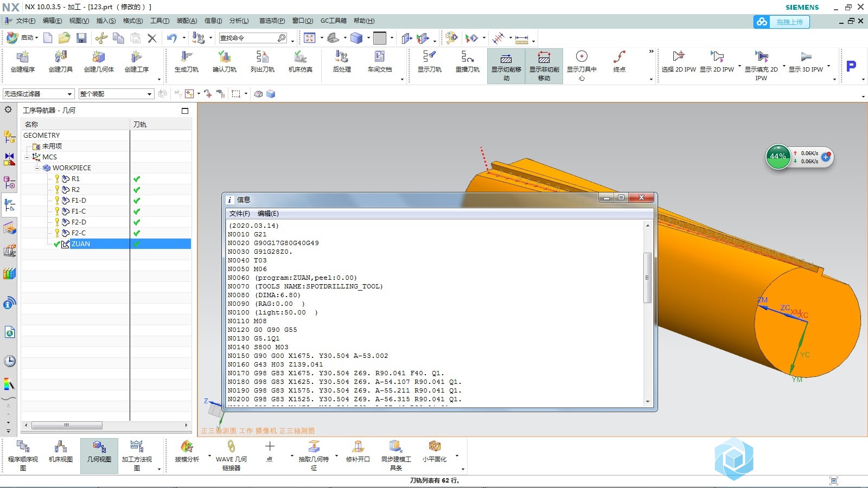
Task: Click the 拖拽上传 upload button
Action: [x=782, y=22]
